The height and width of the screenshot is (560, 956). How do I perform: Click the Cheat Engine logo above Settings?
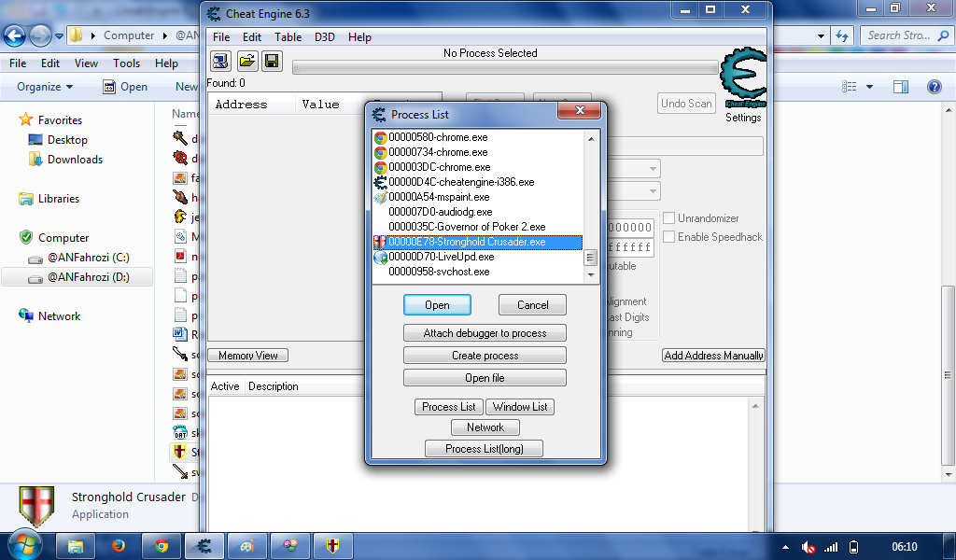(742, 78)
